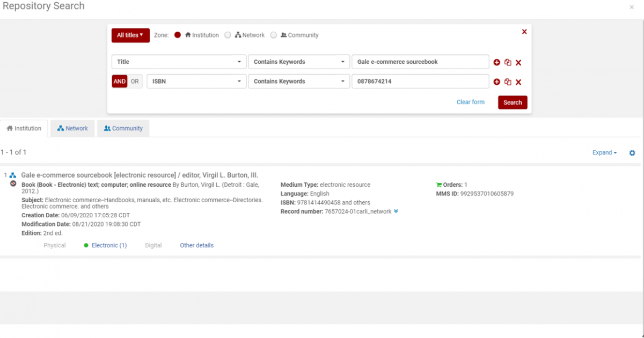Screen dimensions: 644x338
Task: Open results settings gear icon
Action: (x=632, y=153)
